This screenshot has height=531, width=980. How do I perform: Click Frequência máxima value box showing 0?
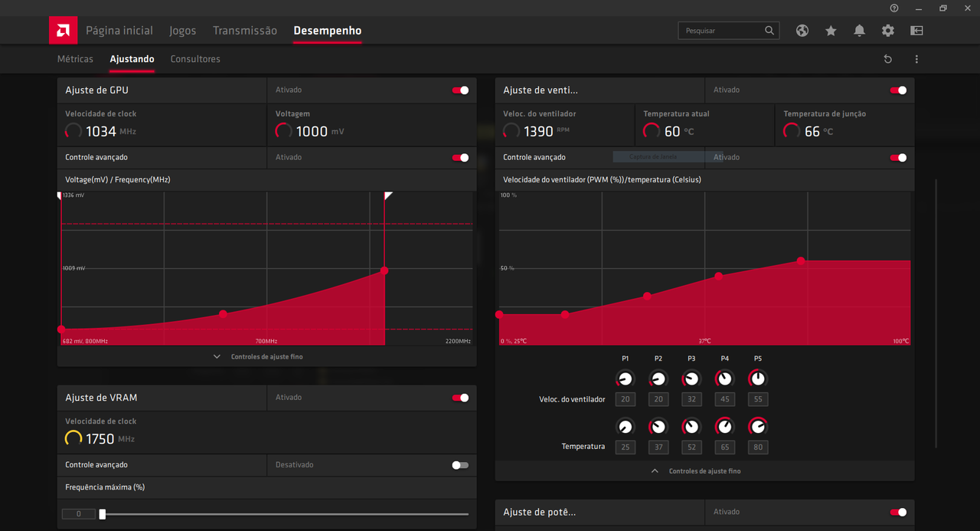click(79, 514)
